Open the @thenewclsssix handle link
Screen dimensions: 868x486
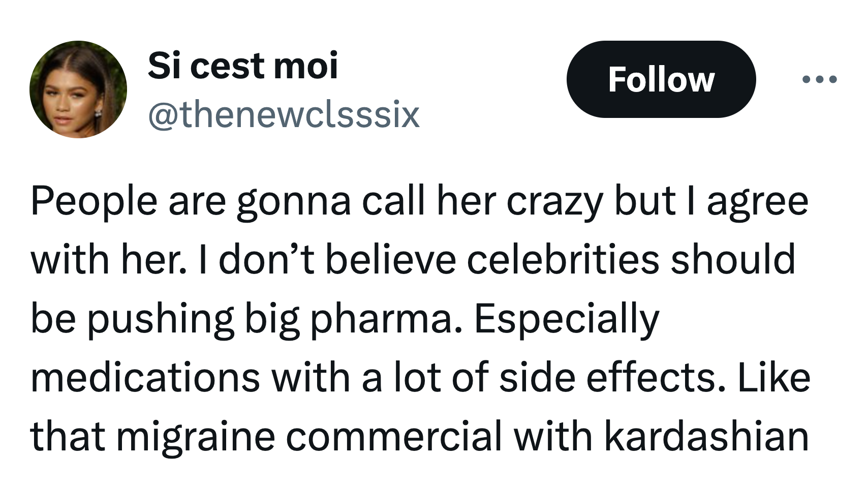pos(284,114)
